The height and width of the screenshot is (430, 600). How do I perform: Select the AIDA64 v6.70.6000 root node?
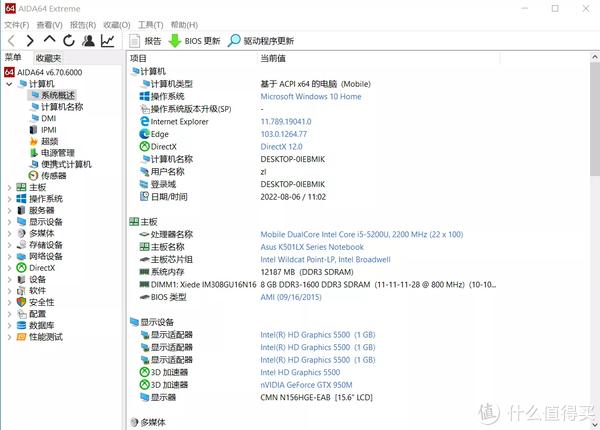click(x=43, y=72)
